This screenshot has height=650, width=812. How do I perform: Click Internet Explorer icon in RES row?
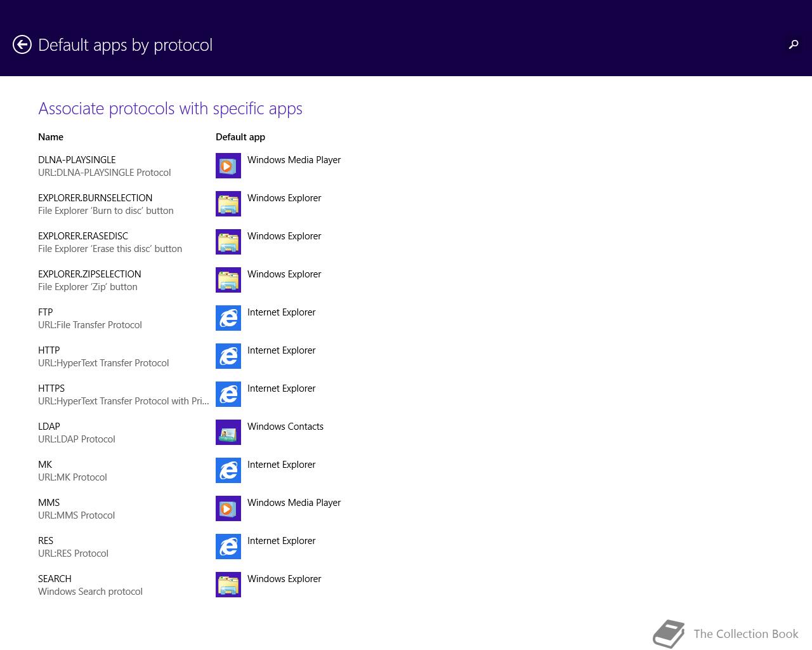[x=228, y=547]
